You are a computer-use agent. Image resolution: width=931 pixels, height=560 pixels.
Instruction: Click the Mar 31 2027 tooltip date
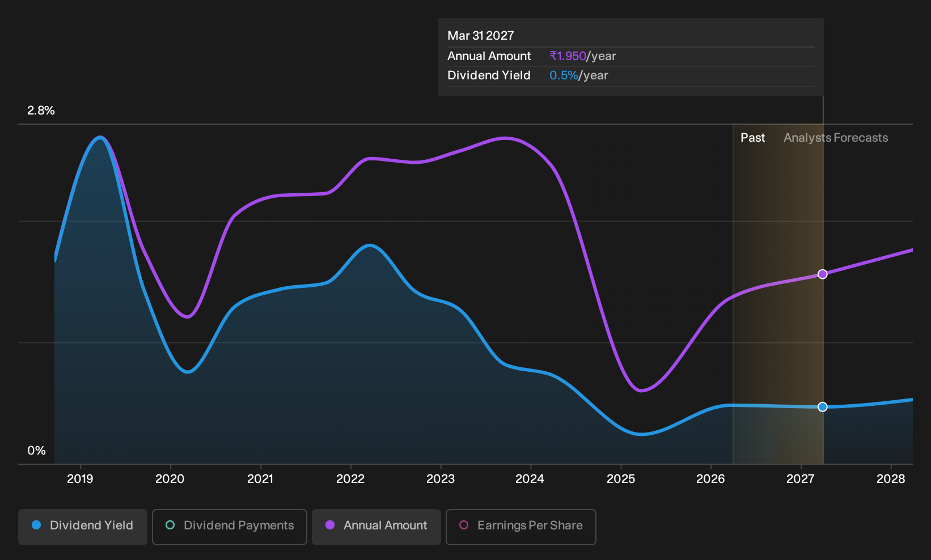coord(481,36)
